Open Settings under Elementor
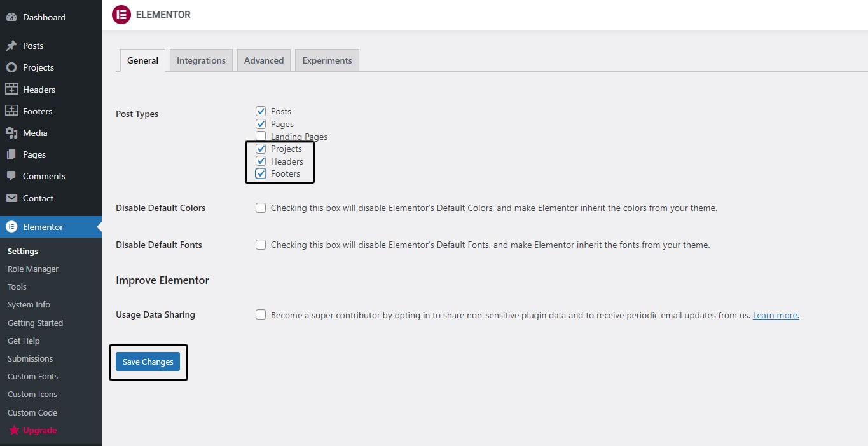The width and height of the screenshot is (868, 446). point(23,251)
